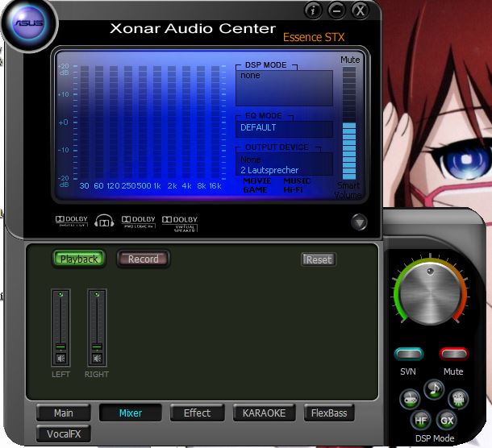Click the Smart Volume label
The image size is (492, 448).
coord(348,190)
